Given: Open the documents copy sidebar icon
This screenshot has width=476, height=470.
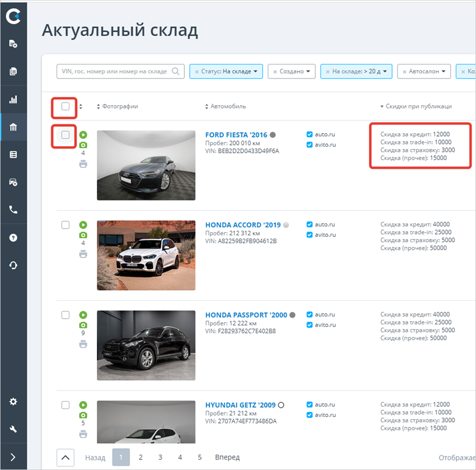Looking at the screenshot, I should pyautogui.click(x=13, y=71).
